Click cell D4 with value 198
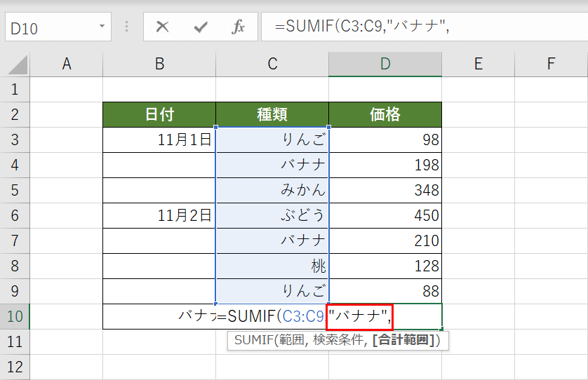This screenshot has height=380, width=588. (x=385, y=165)
